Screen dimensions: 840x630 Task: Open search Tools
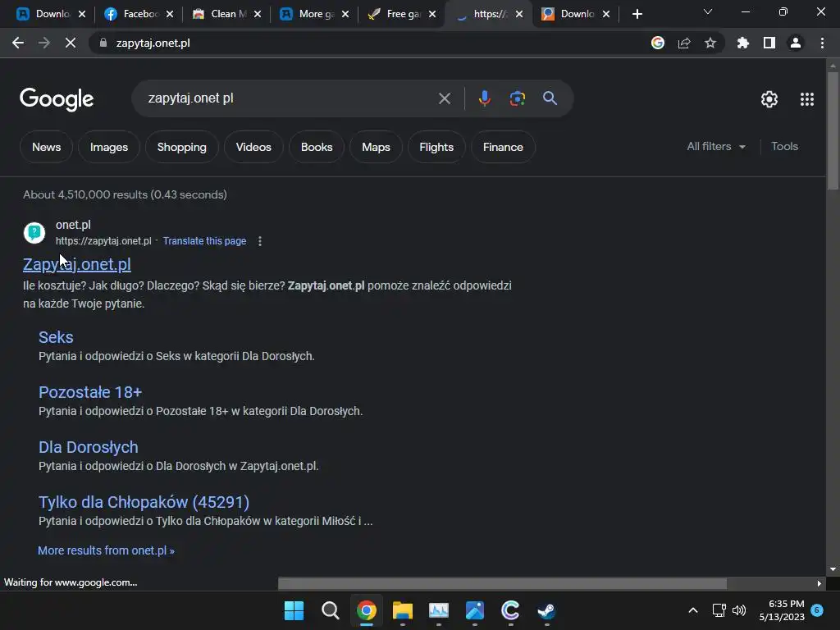point(784,146)
